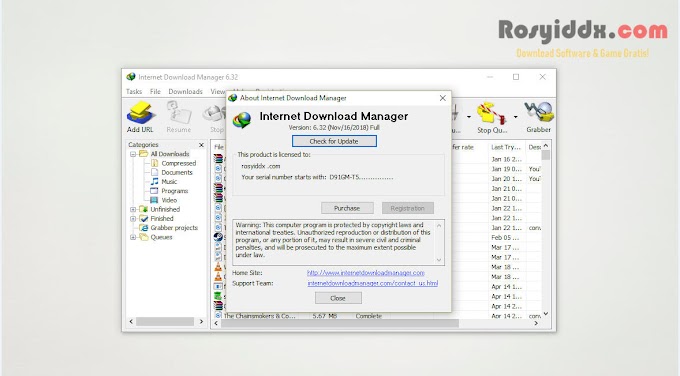Click the download list scroll right arrow
This screenshot has height=376, width=680.
coord(536,323)
